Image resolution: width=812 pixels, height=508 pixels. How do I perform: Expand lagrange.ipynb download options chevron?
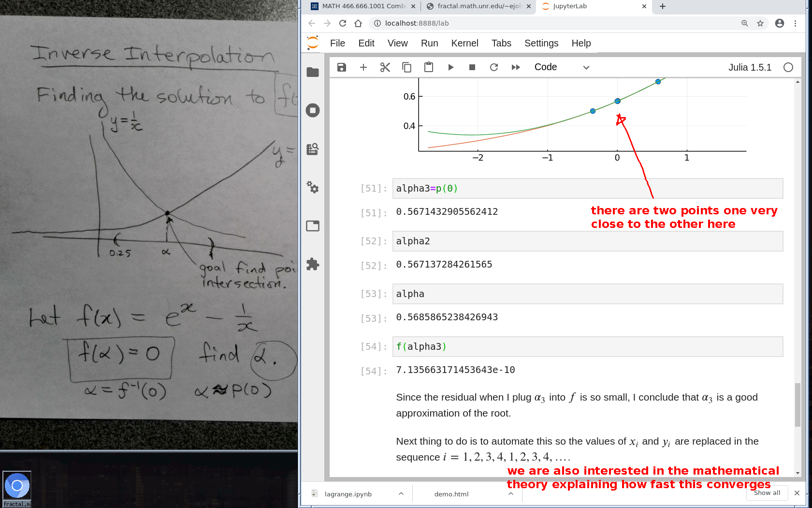[401, 493]
